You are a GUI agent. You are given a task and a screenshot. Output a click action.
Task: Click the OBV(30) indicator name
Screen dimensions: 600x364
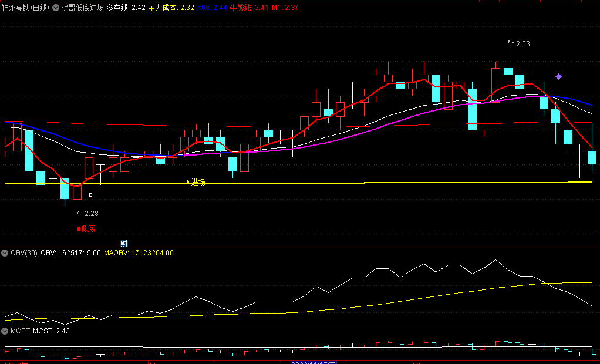(x=24, y=253)
